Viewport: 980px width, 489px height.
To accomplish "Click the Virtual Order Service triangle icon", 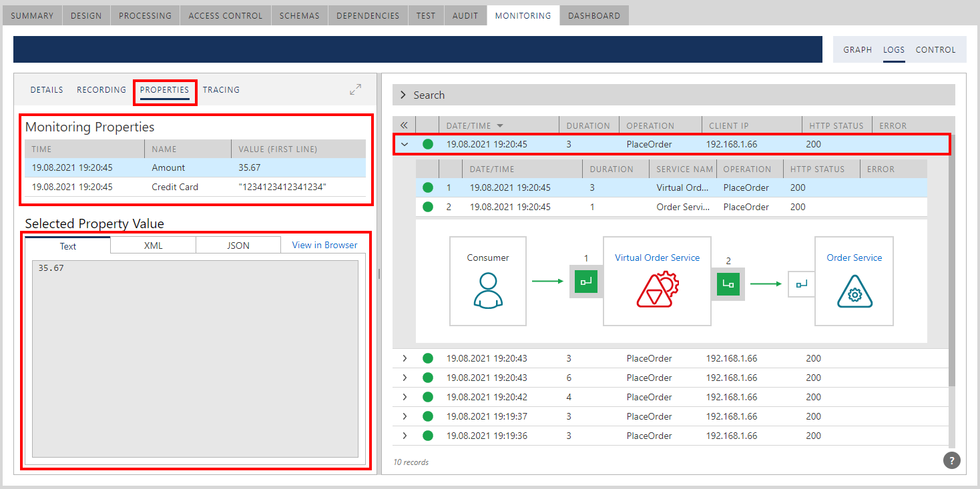I will [657, 290].
